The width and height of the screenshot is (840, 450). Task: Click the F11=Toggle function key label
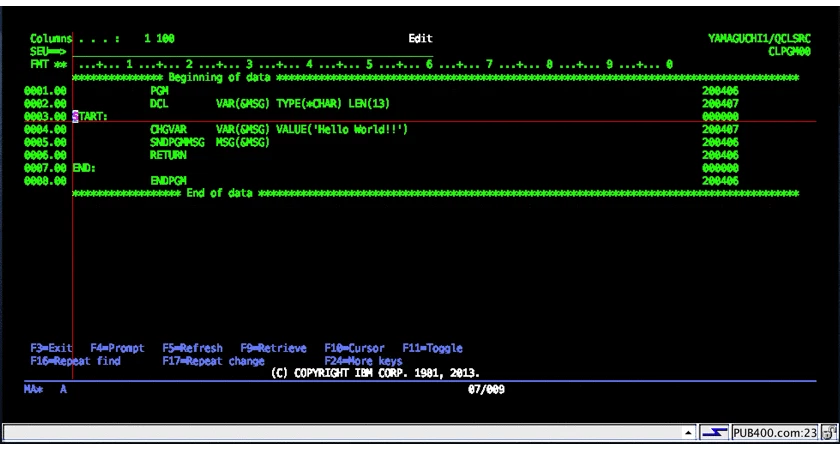point(432,348)
